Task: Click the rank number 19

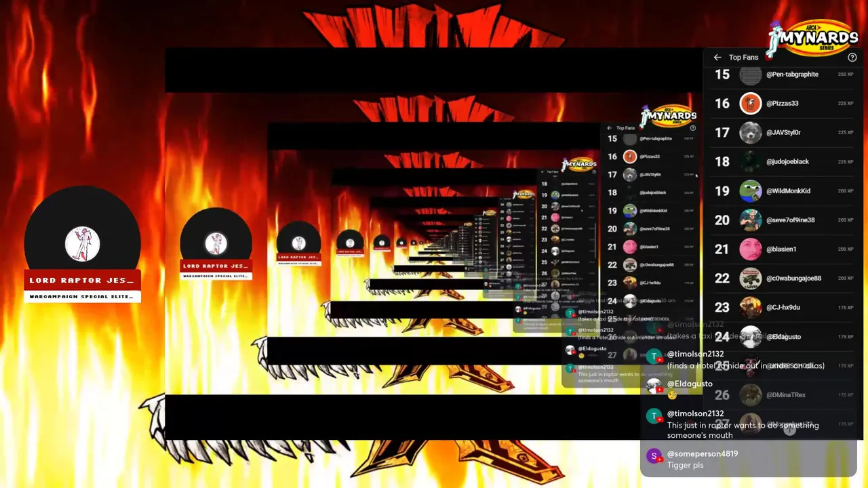Action: 722,191
